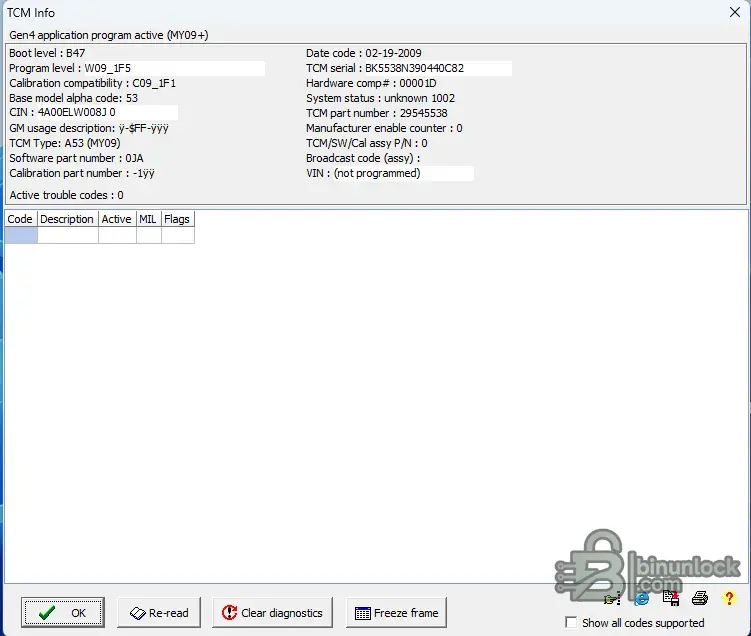This screenshot has height=636, width=751.
Task: Click the Broadcast code (assy) line
Action: [363, 158]
